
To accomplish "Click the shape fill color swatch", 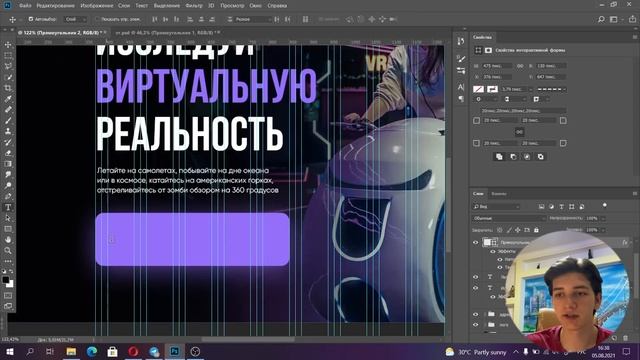I will pos(478,89).
